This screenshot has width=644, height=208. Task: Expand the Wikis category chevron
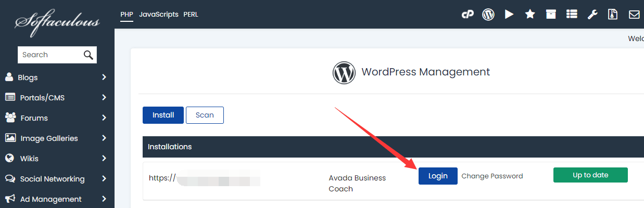104,158
